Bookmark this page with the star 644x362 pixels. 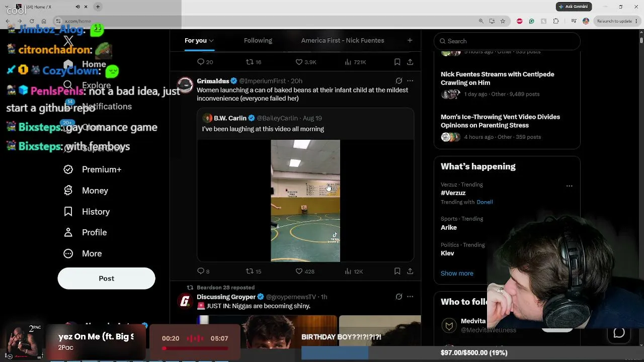pyautogui.click(x=503, y=21)
